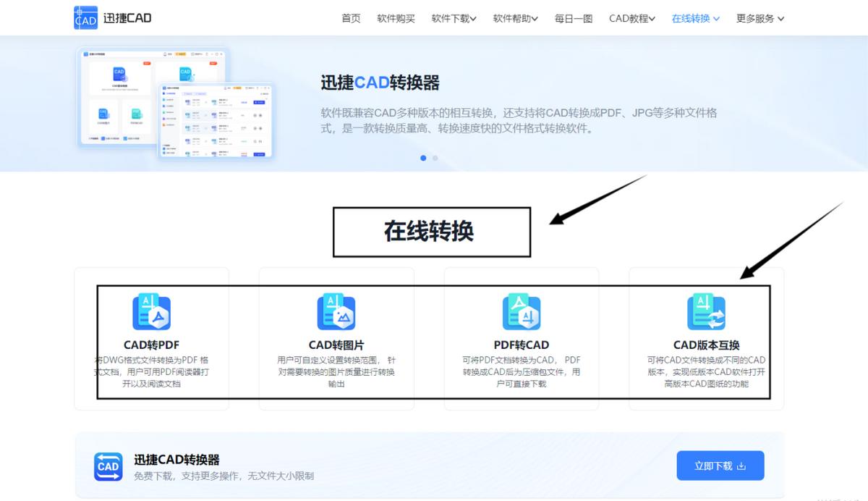Click the CAD版本互换 conversion icon
This screenshot has height=501, width=868.
[706, 310]
